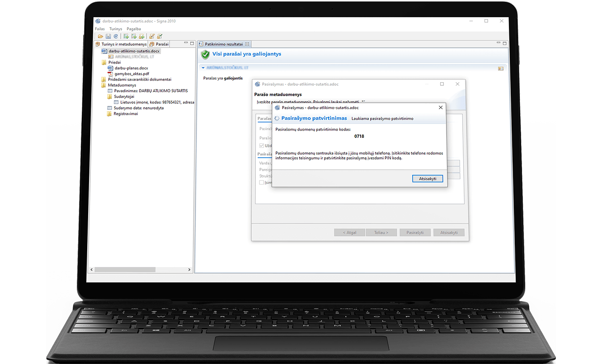Switch to the Parašai tab

pos(159,44)
